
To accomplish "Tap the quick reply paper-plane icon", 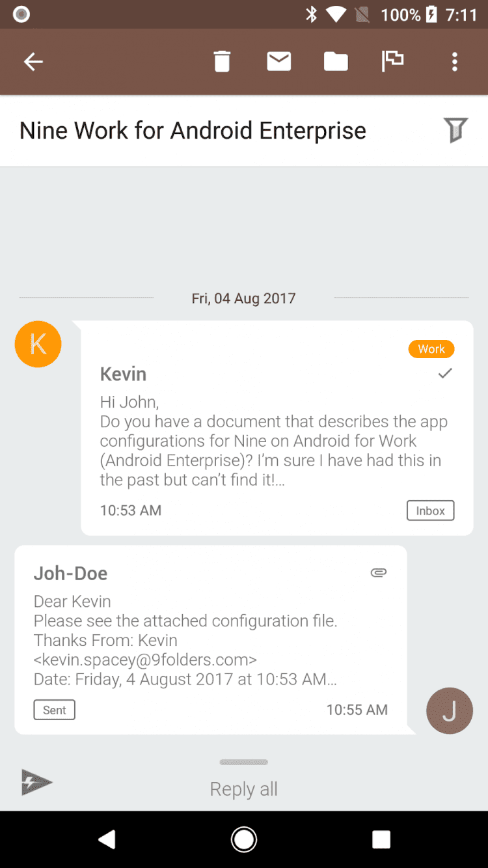I will 36,782.
